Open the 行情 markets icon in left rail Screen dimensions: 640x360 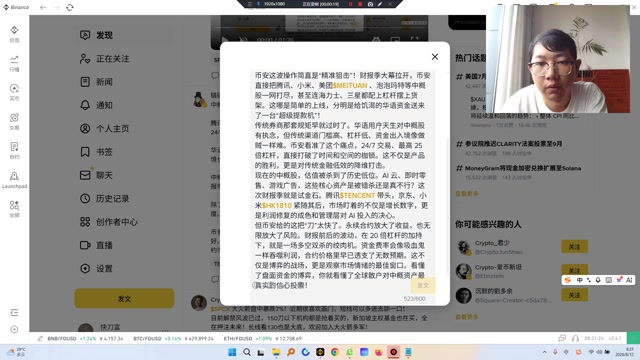(x=14, y=63)
